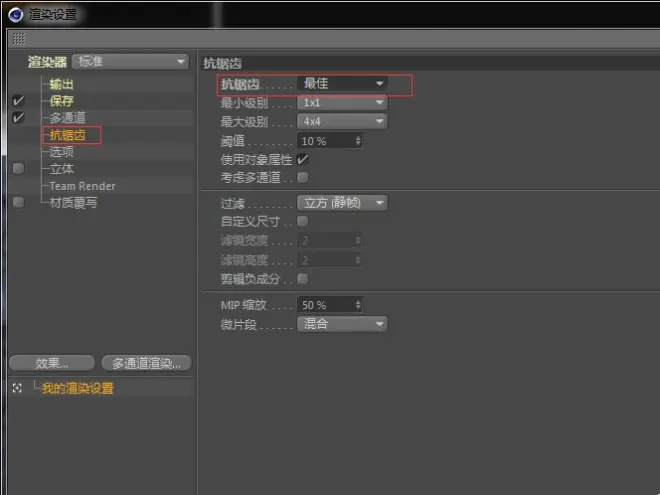
Task: Select 输出 in the settings list
Action: point(61,84)
